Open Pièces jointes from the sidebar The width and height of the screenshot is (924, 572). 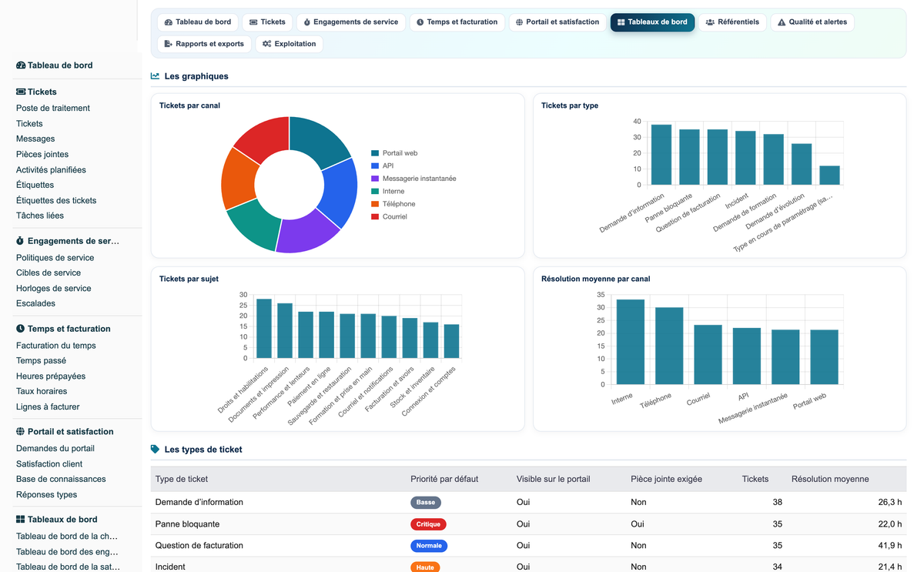pyautogui.click(x=42, y=155)
